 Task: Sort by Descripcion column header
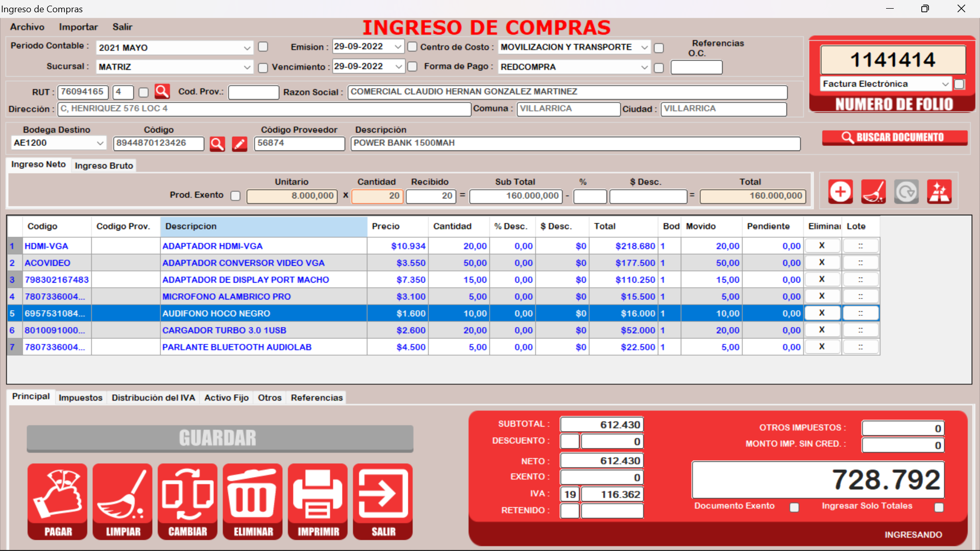point(263,227)
